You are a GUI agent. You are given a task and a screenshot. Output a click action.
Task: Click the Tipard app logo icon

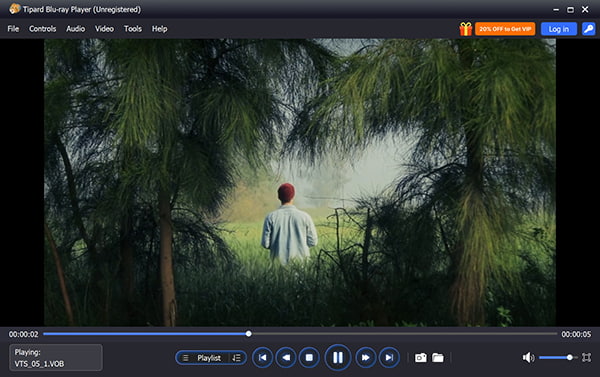[x=15, y=9]
